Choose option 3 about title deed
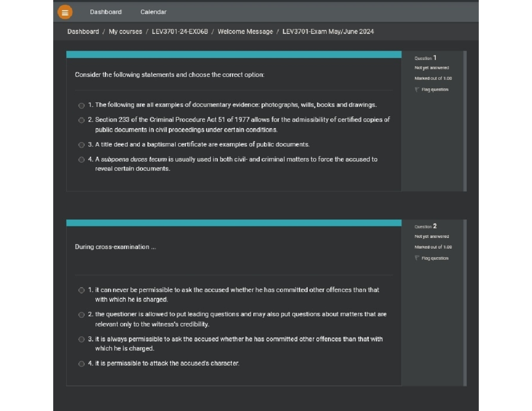 [82, 145]
